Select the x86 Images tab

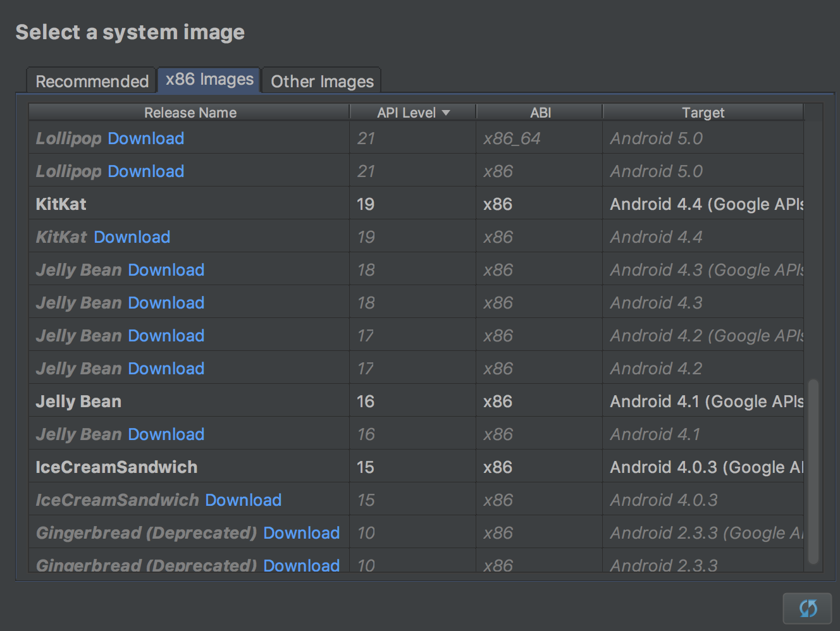click(209, 80)
